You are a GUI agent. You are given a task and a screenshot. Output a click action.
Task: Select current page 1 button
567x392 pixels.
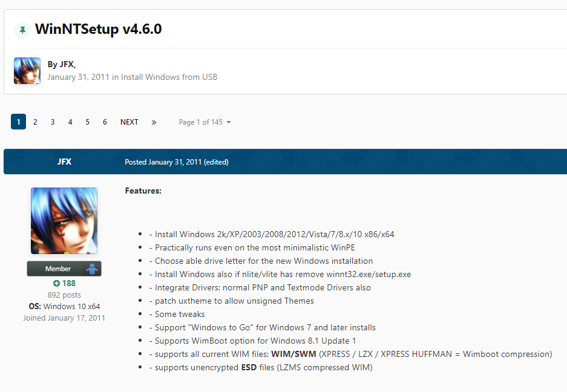pos(18,122)
